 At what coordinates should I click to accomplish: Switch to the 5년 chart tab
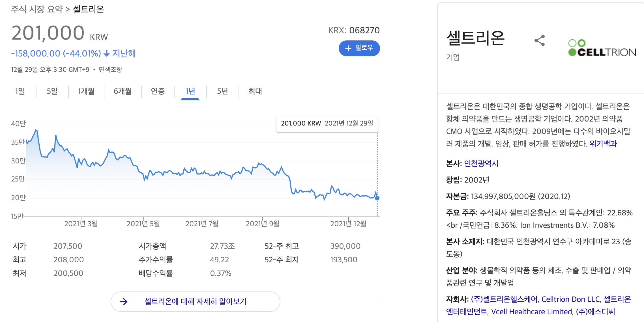222,91
